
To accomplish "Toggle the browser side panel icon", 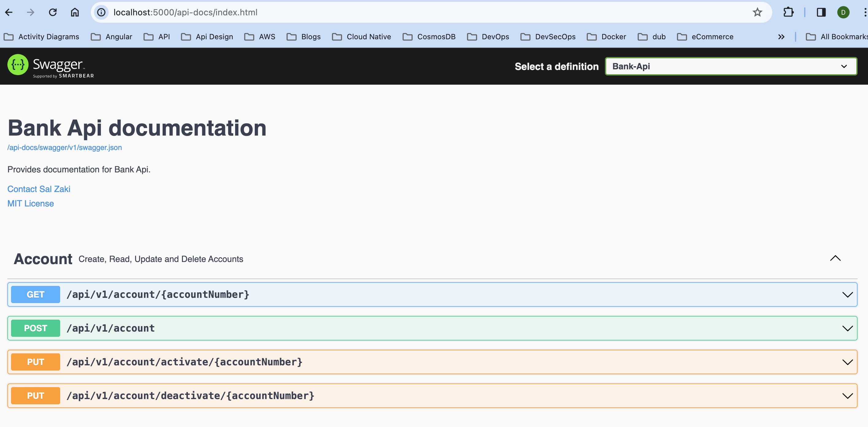I will (x=821, y=13).
